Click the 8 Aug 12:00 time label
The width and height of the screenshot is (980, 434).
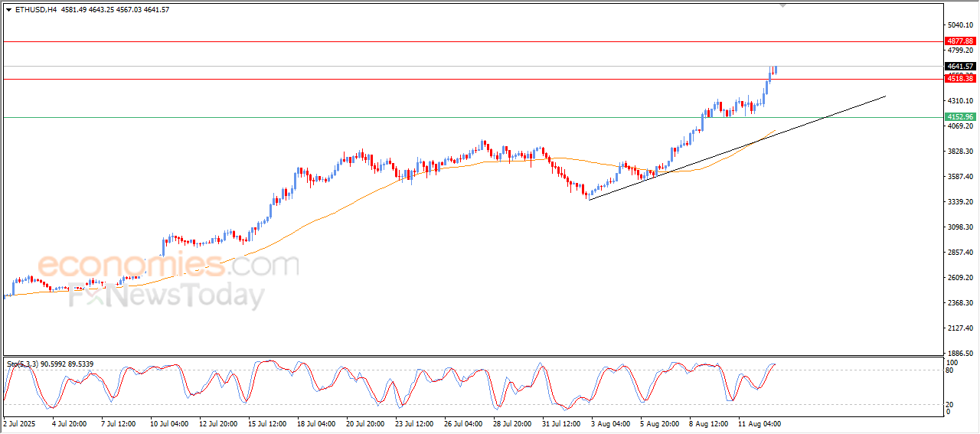coord(708,423)
